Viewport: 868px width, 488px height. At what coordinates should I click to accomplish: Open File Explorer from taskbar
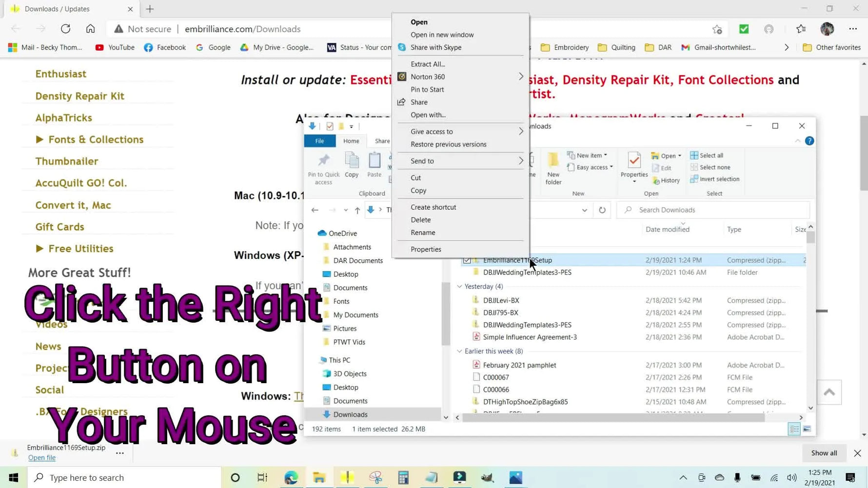(x=319, y=477)
